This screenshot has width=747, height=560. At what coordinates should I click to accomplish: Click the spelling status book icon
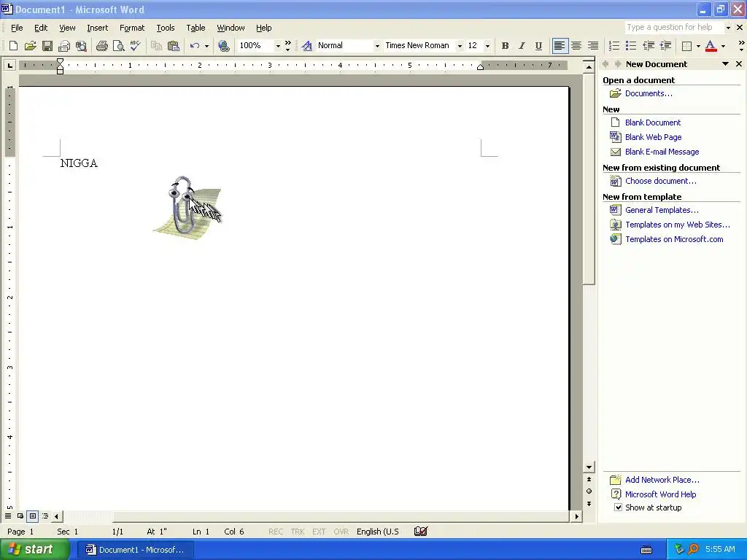(421, 532)
